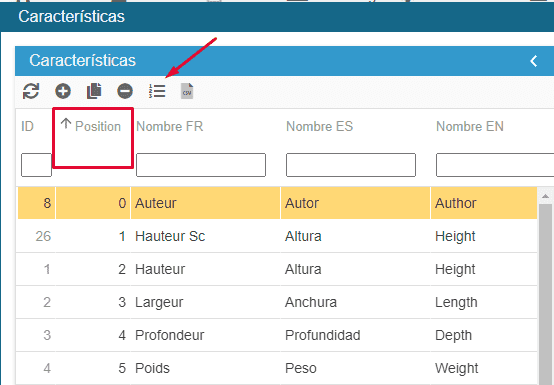Duplicate selected characteristic with copy icon
This screenshot has width=554, height=385.
pyautogui.click(x=94, y=91)
